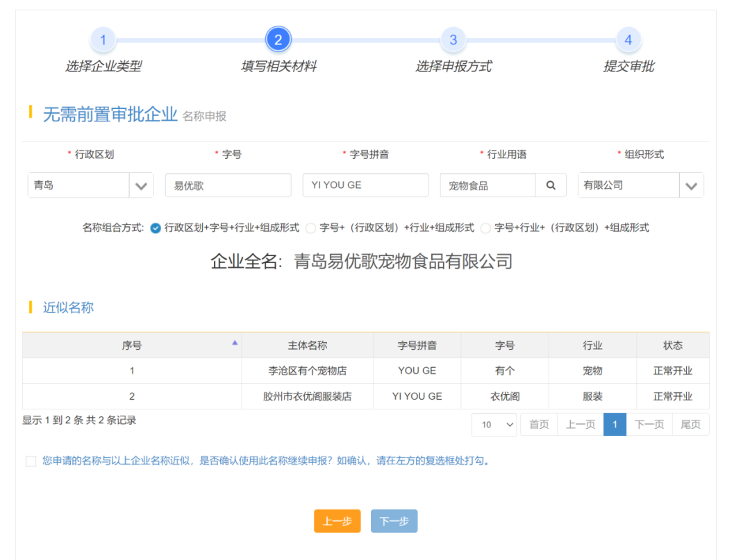750x560 pixels.
Task: Select 字号+(行政区划)+行业+组成形式 radio option
Action: coord(310,228)
